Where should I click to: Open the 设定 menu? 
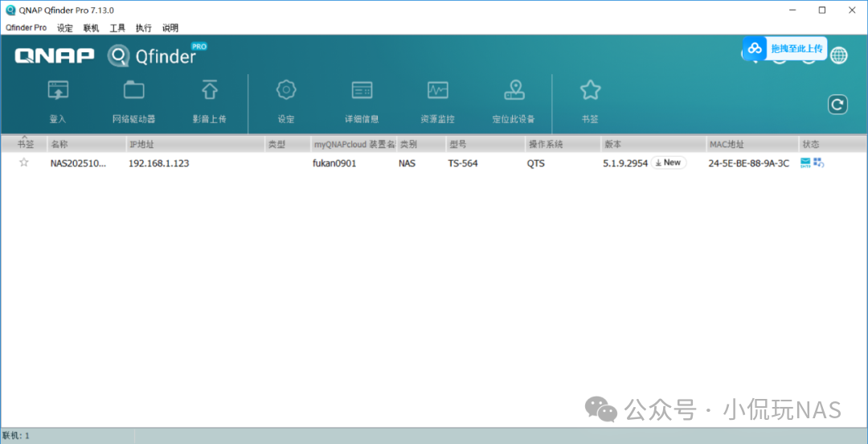pyautogui.click(x=65, y=27)
